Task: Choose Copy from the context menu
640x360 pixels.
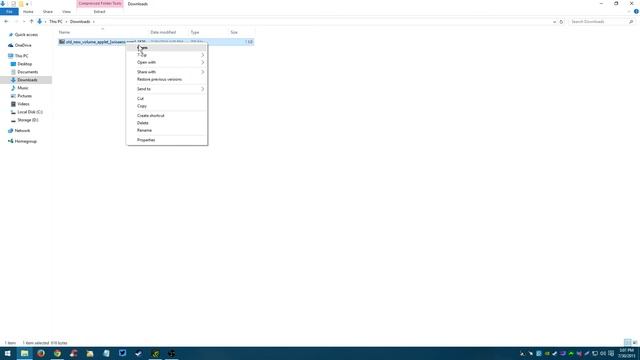Action: [167, 106]
